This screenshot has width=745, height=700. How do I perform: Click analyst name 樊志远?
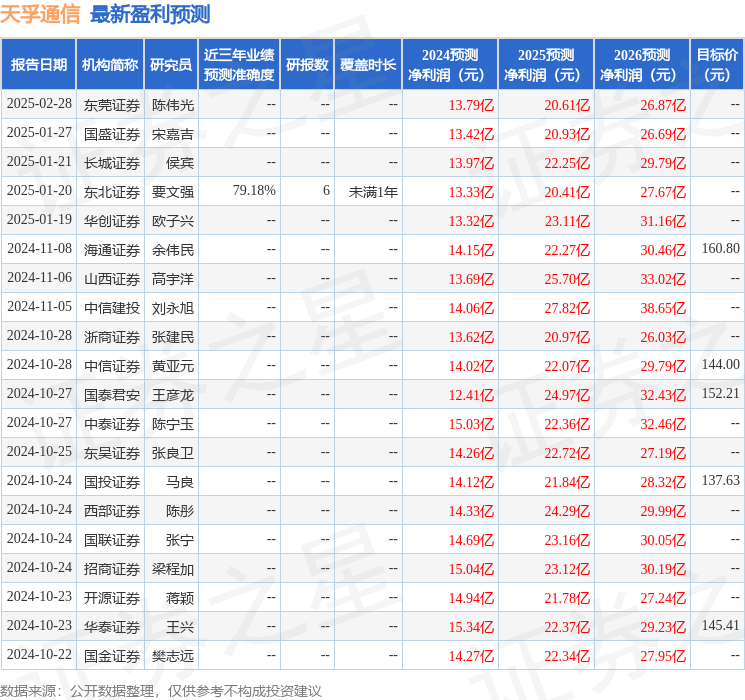pos(173,656)
